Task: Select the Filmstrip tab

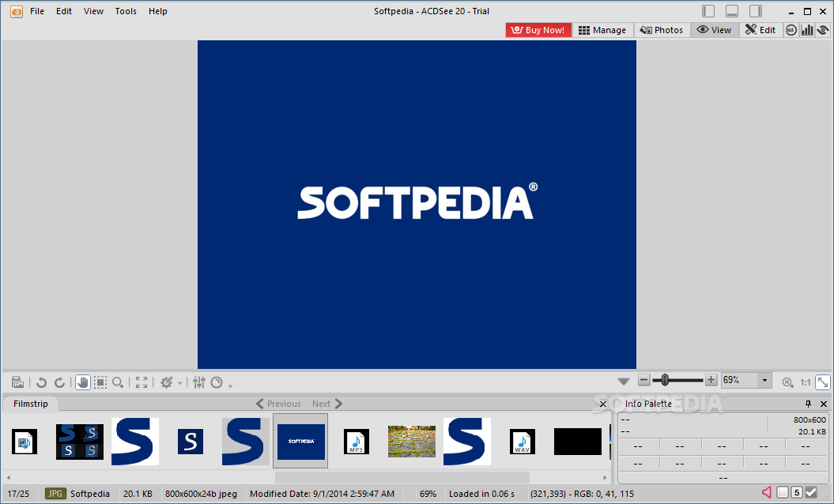Action: (x=31, y=404)
